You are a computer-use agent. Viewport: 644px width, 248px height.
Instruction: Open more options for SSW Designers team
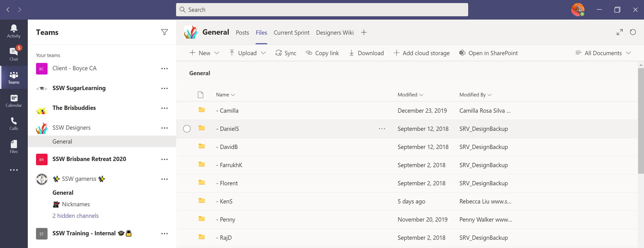pyautogui.click(x=164, y=128)
